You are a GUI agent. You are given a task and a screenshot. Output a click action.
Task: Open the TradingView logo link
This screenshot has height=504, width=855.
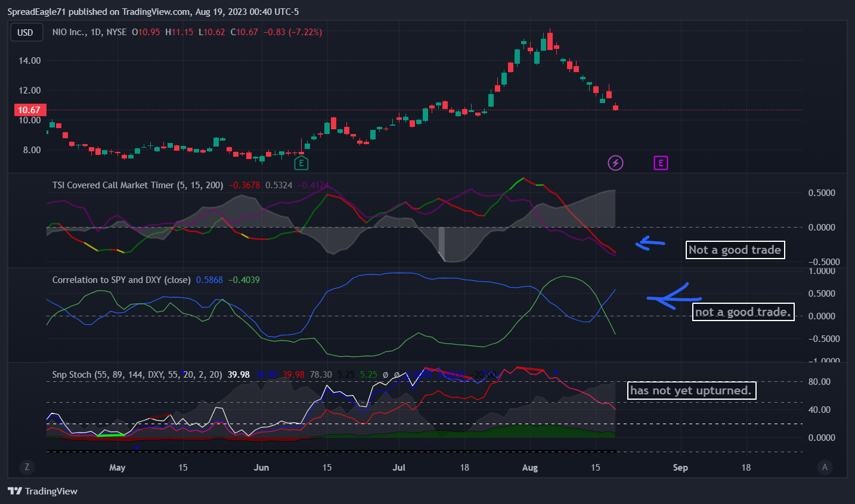click(x=43, y=491)
